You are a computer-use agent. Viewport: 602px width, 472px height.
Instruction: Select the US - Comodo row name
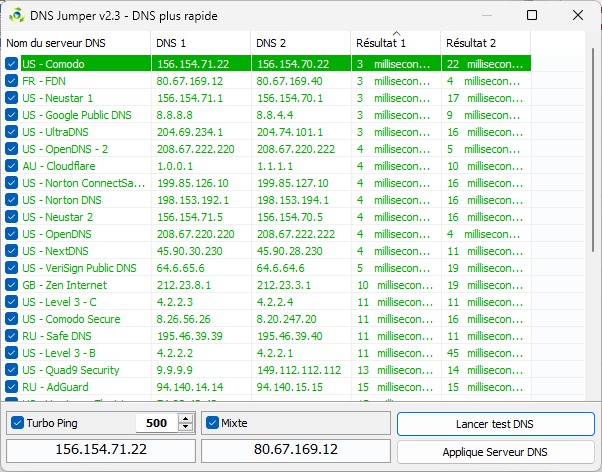[53, 64]
